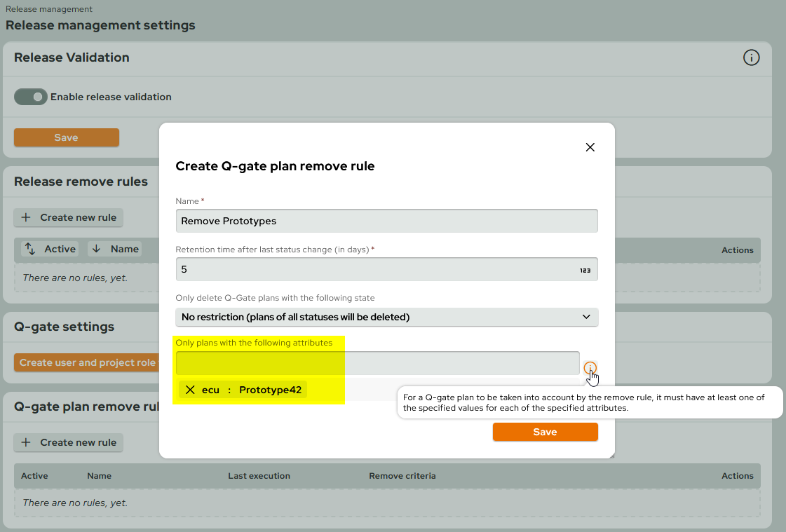Click the plan attributes input field
Viewport: 786px width, 532px height.
point(377,363)
